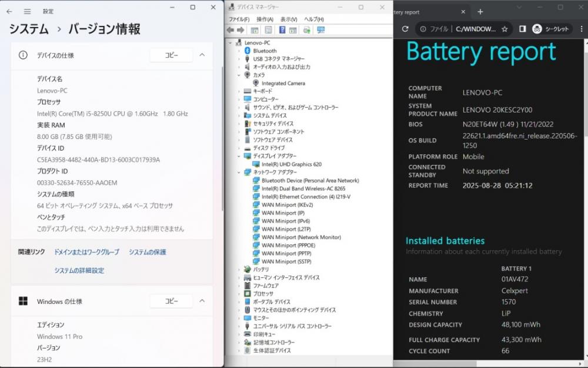Select the Bluetooth category icon
Viewport: 588px width, 368px height.
click(x=247, y=51)
